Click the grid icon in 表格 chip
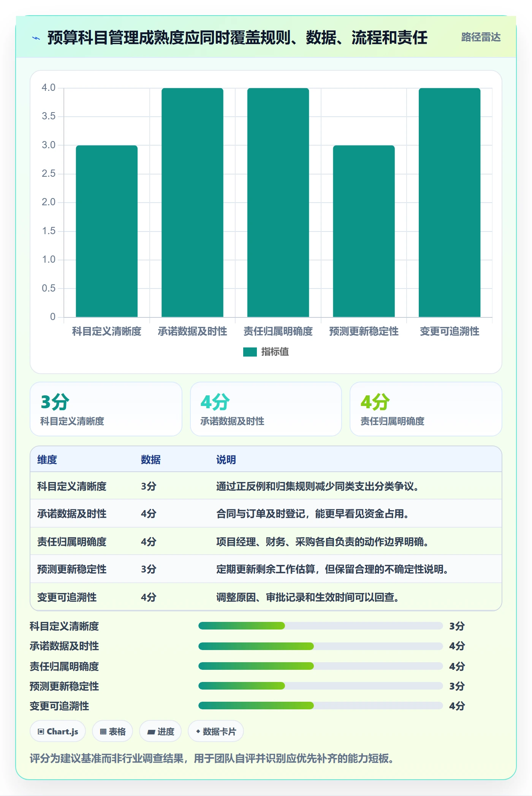Image resolution: width=532 pixels, height=796 pixels. 103,732
